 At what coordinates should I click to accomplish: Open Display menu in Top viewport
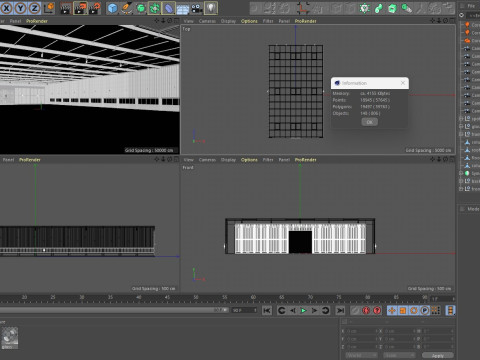pyautogui.click(x=228, y=21)
